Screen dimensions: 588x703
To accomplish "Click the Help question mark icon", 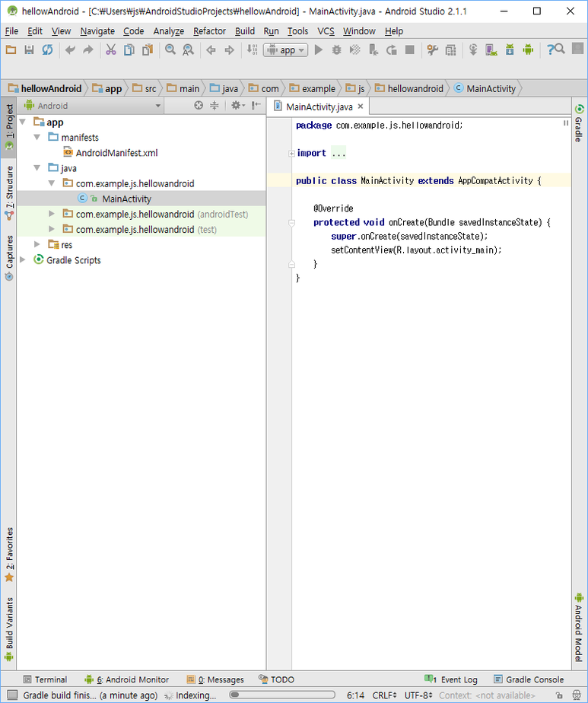I will click(551, 49).
